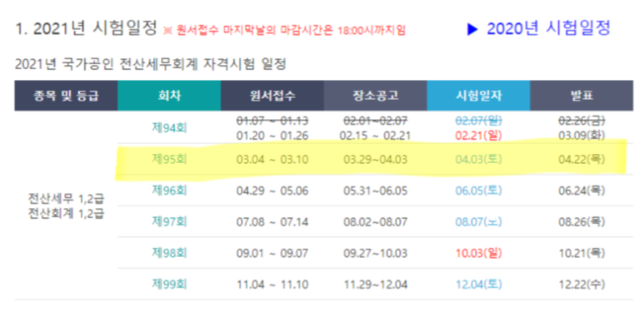Click the 04.22(목) announcement date

click(x=582, y=159)
